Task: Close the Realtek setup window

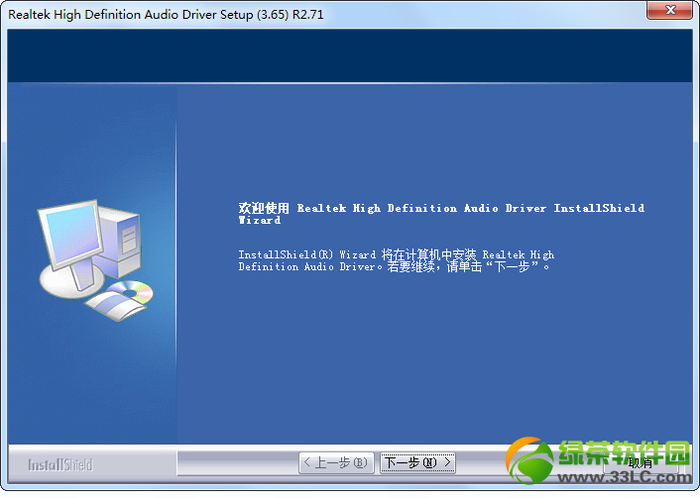Action: [670, 10]
